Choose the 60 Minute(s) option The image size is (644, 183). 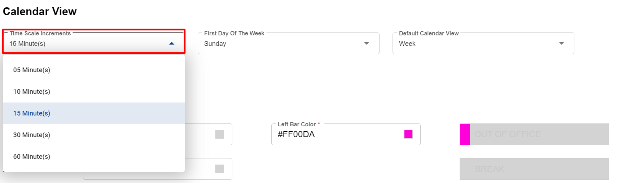click(32, 157)
